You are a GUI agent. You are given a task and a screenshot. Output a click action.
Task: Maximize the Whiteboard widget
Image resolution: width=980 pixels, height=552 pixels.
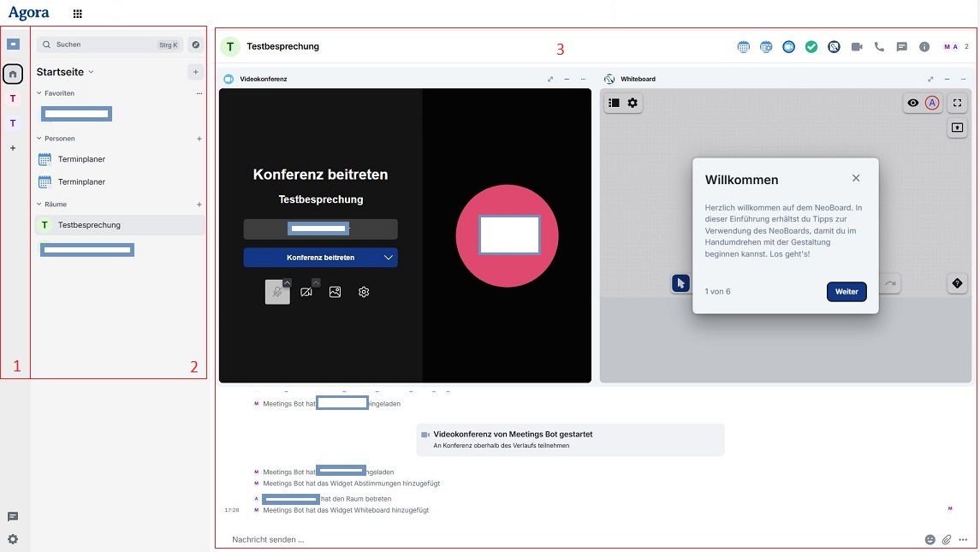coord(930,79)
